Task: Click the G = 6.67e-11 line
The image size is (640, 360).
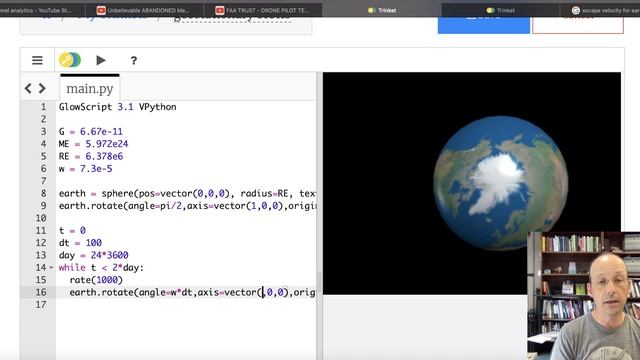Action: click(x=91, y=131)
